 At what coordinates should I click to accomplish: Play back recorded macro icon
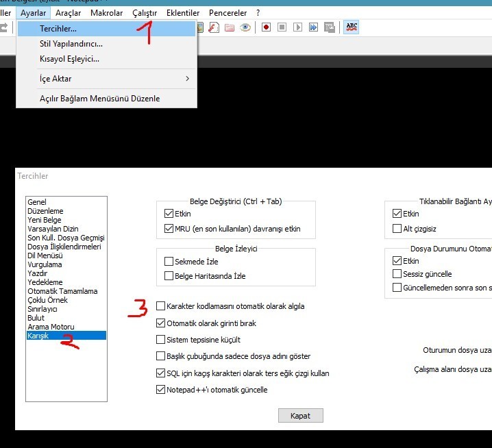(297, 27)
